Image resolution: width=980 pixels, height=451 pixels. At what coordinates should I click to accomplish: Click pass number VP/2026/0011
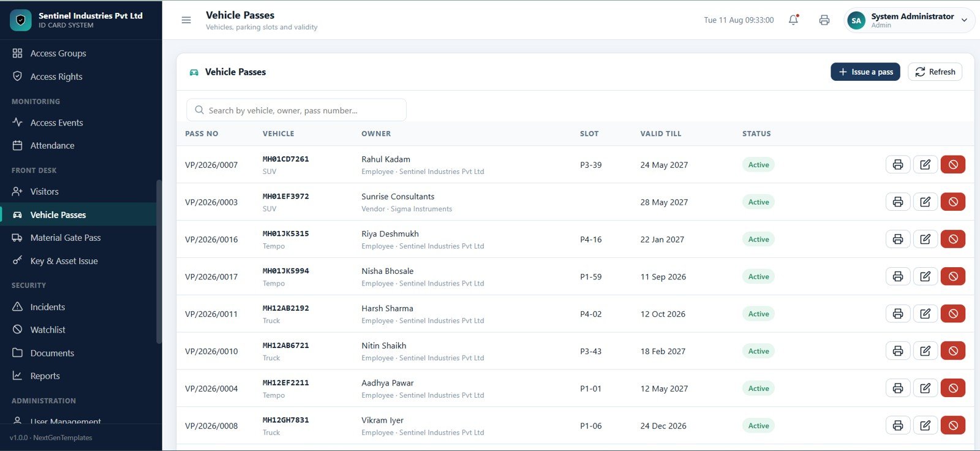click(x=211, y=314)
